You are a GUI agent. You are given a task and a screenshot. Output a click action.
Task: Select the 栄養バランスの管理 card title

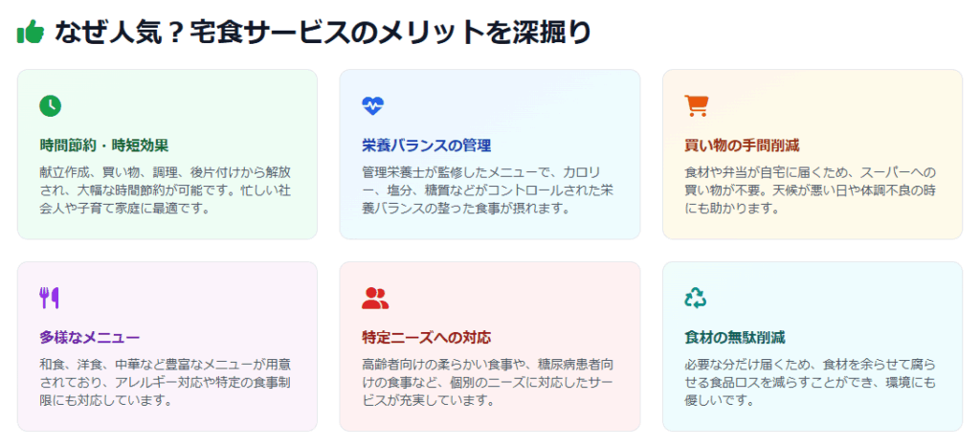pyautogui.click(x=426, y=145)
